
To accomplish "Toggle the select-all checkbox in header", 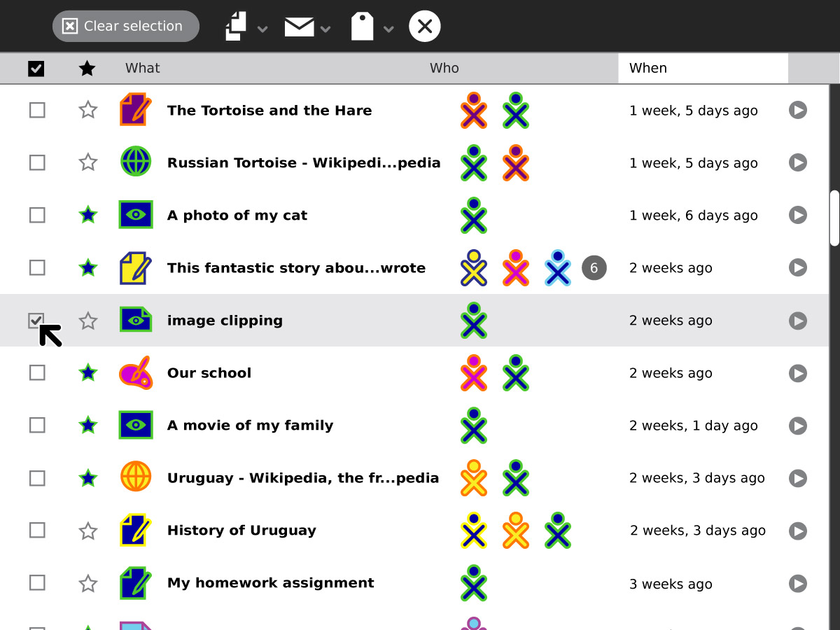I will pyautogui.click(x=36, y=69).
